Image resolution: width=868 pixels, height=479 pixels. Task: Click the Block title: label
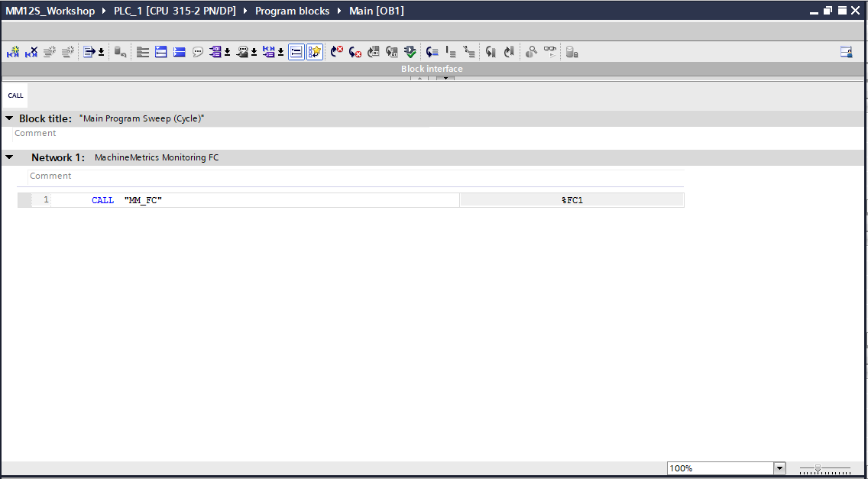click(x=45, y=118)
